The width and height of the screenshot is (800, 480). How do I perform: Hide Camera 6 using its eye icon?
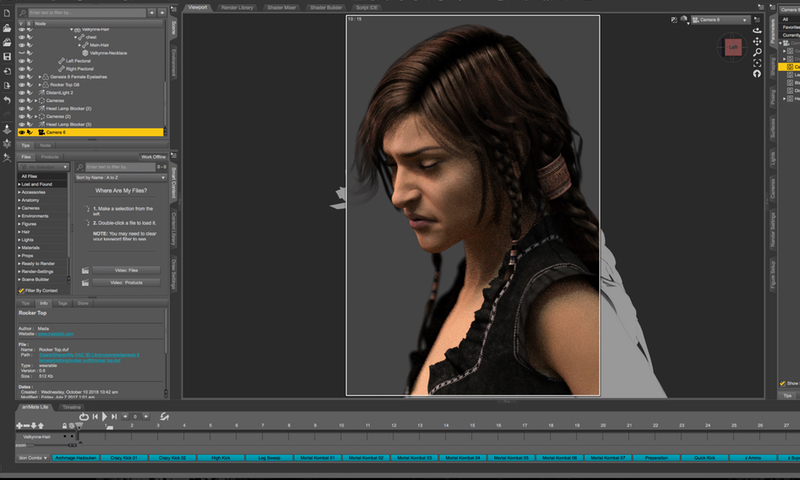pos(21,132)
